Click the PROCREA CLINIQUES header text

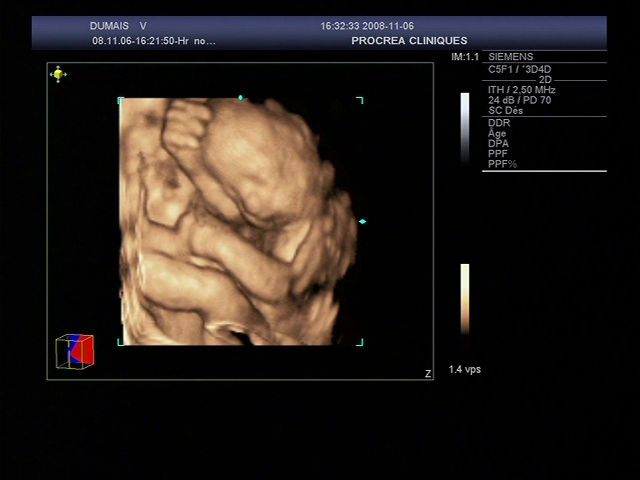click(409, 41)
